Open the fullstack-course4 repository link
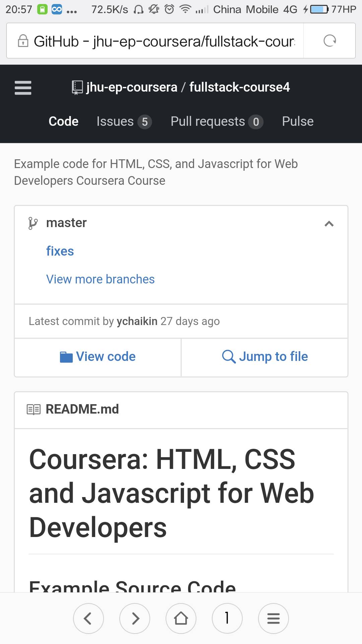Screen dimensions: 362x644 coord(240,87)
